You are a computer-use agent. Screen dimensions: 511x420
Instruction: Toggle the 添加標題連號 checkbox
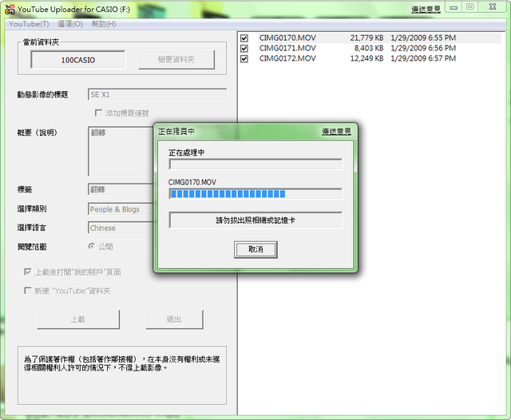pyautogui.click(x=98, y=113)
